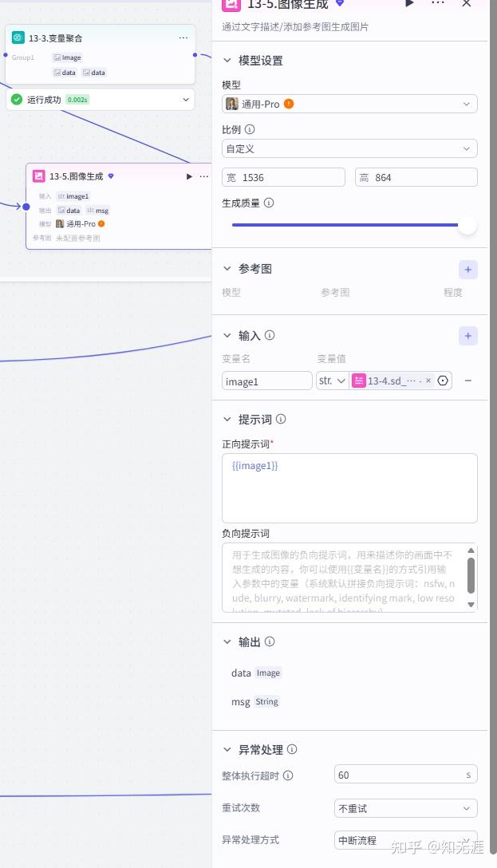
Task: Click the pink image generation node icon on canvas
Action: (x=39, y=176)
